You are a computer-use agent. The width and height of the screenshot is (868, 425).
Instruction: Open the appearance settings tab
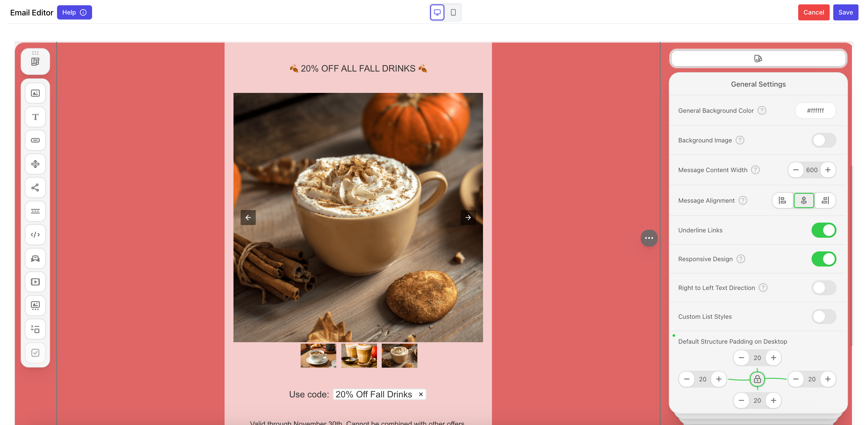pos(758,58)
